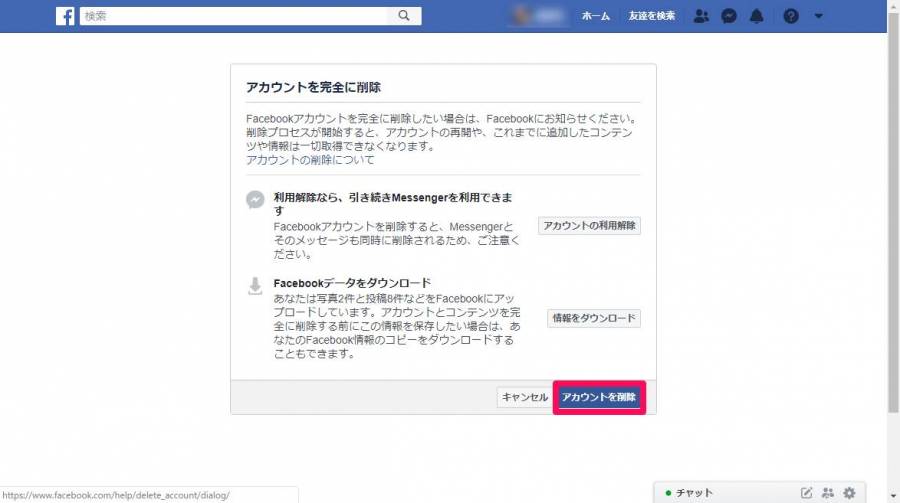This screenshot has width=900, height=503.
Task: Click the 情報をダウンロード button
Action: [594, 318]
